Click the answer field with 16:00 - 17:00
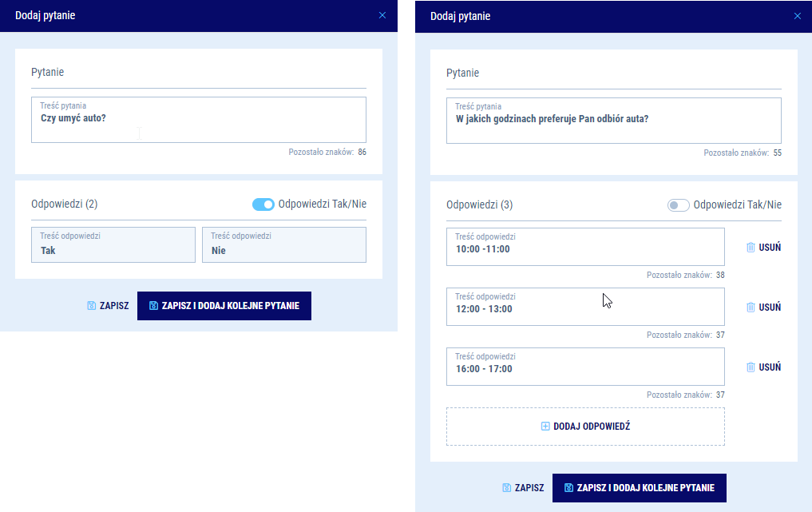This screenshot has width=812, height=512. tap(584, 367)
